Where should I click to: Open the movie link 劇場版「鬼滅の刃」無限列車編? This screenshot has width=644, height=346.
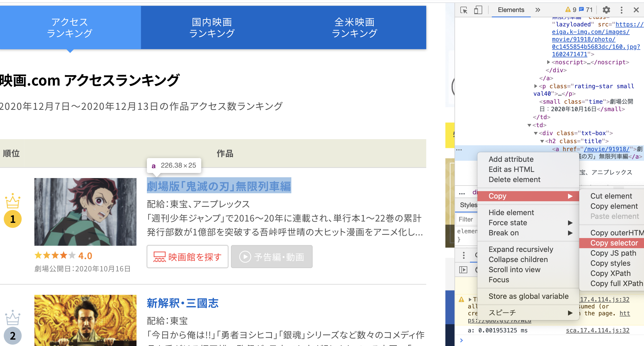point(219,186)
